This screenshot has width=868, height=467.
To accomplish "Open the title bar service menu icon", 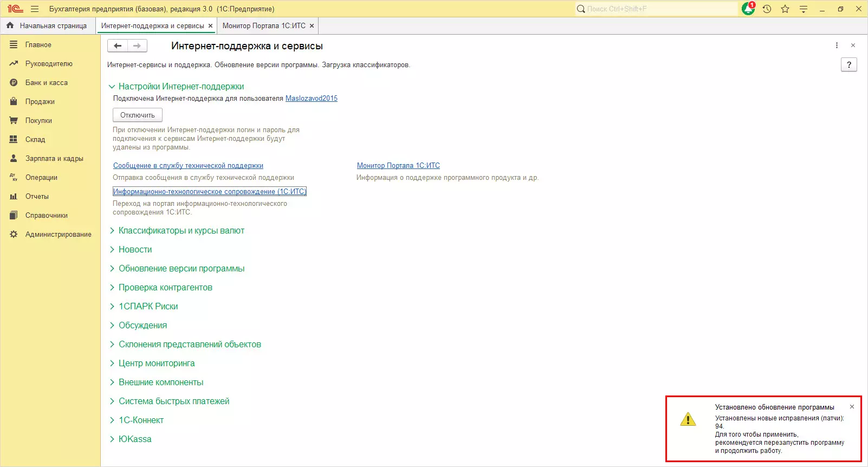I will click(x=804, y=9).
